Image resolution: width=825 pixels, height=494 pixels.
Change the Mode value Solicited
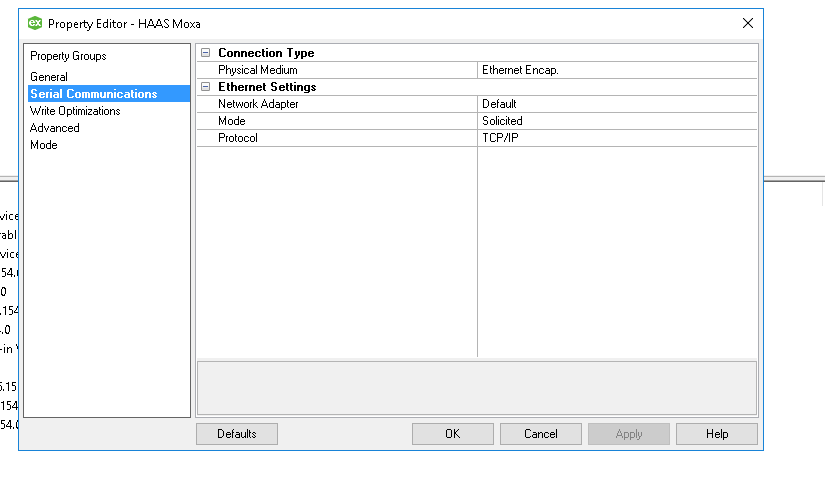coord(617,121)
